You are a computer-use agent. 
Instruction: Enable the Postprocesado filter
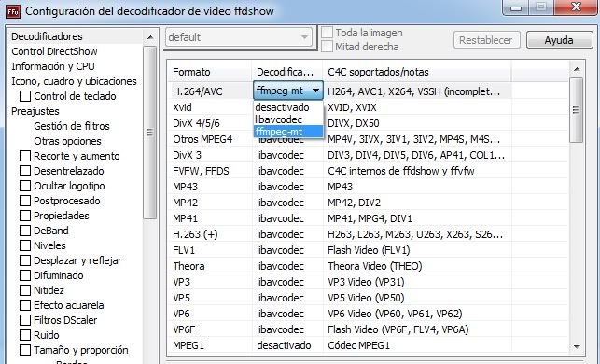point(25,201)
